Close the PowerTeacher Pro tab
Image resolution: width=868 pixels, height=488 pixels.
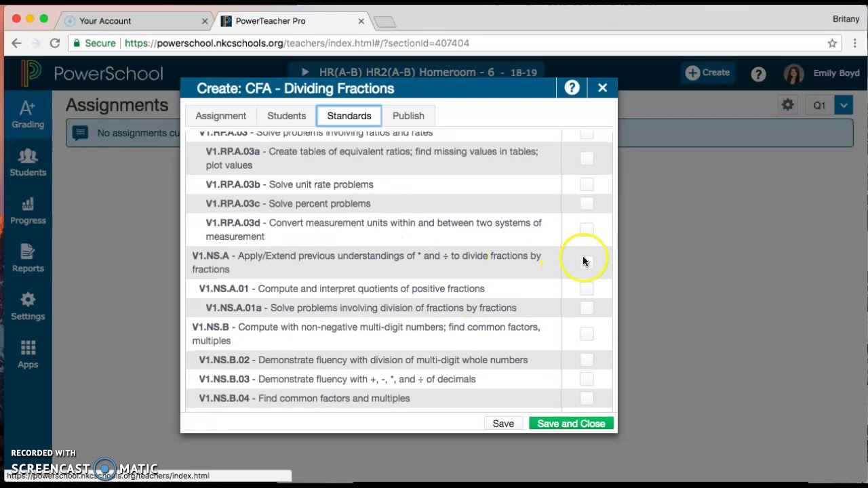[361, 21]
